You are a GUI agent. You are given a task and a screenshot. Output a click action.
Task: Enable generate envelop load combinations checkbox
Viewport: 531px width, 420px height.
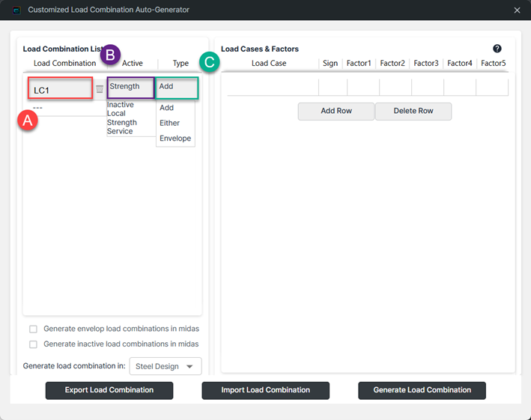[33, 329]
